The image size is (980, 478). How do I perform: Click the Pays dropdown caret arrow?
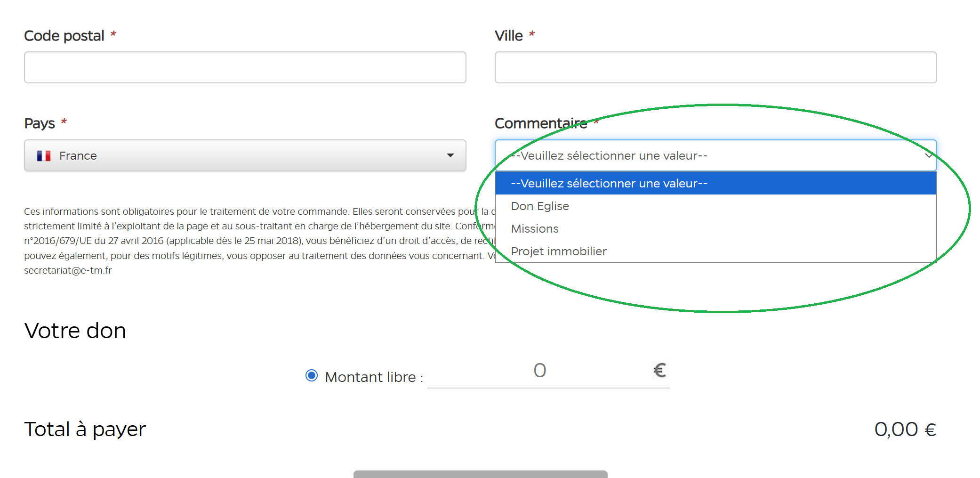tap(450, 155)
